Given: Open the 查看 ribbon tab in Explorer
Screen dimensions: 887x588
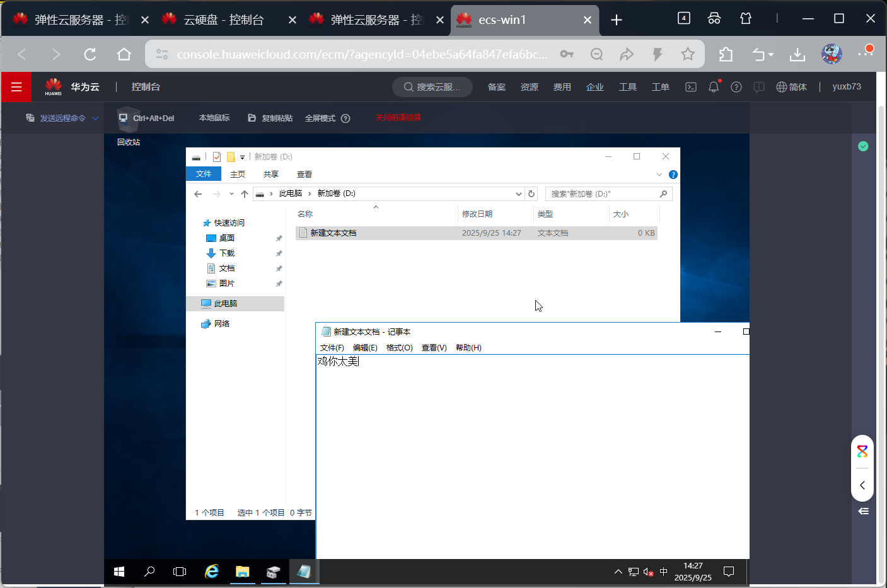Looking at the screenshot, I should click(304, 175).
